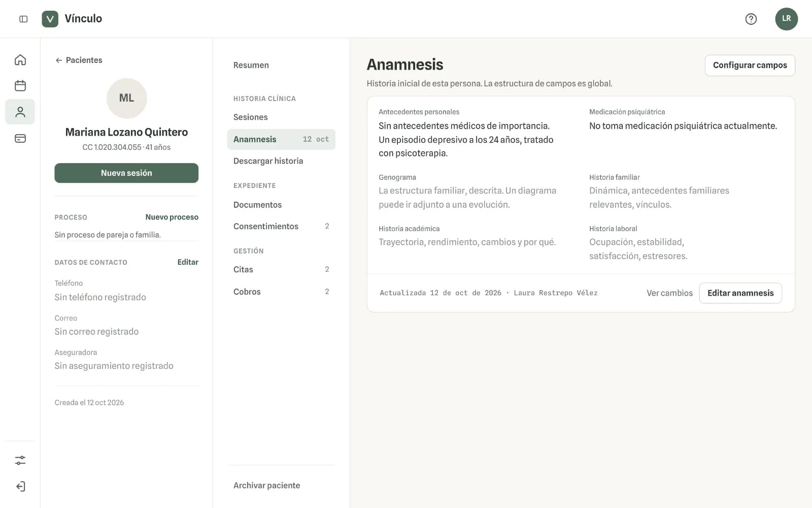The image size is (812, 508).
Task: Click Editar anamnesis button
Action: 740,293
